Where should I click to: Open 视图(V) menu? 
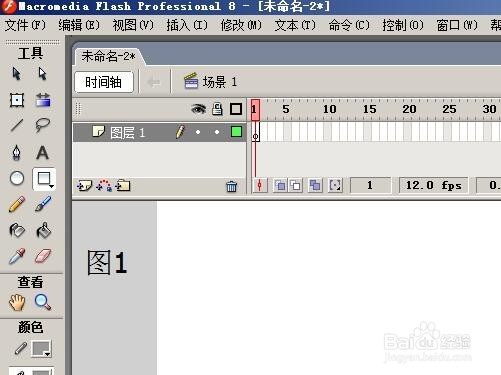[133, 25]
